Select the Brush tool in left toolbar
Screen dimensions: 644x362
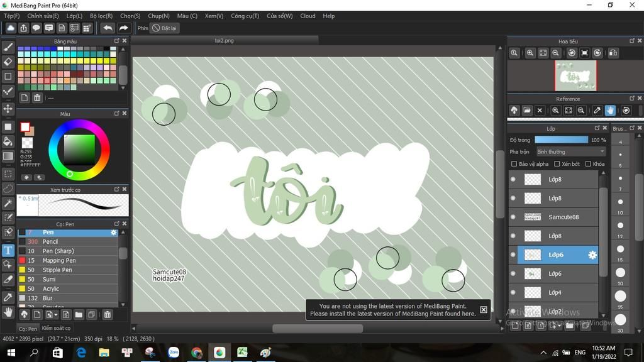(8, 47)
